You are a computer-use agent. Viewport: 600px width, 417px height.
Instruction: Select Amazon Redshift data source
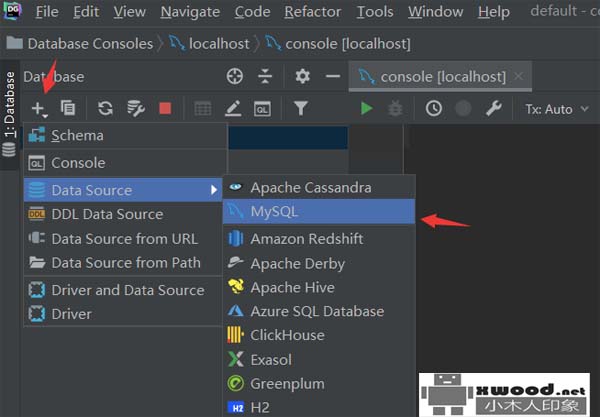(319, 239)
